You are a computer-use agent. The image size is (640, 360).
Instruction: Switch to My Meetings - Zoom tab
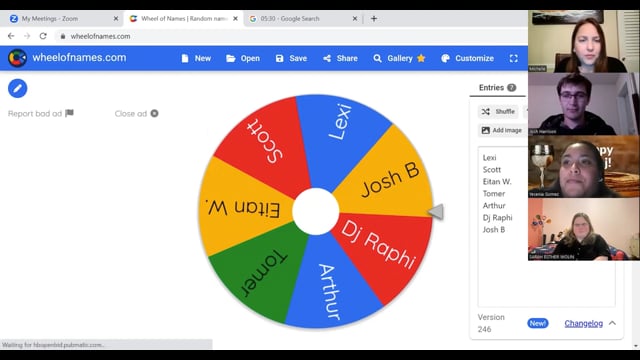(61, 19)
